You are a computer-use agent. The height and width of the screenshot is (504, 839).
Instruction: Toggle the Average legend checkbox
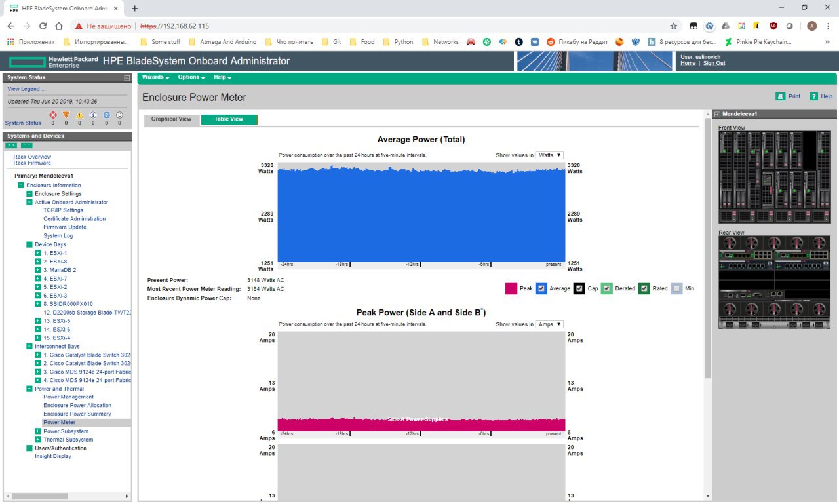541,288
